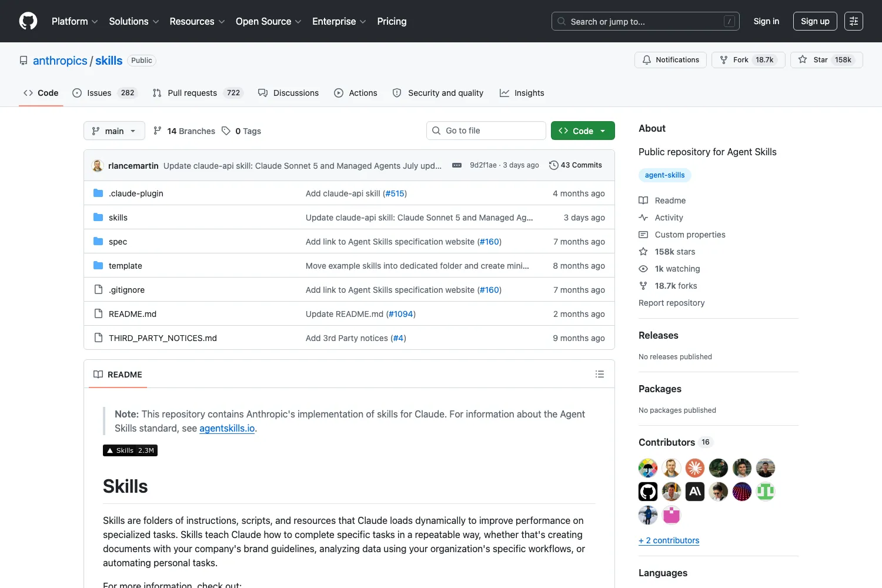Click the GitHub logo in the header
The width and height of the screenshot is (882, 588).
(28, 21)
